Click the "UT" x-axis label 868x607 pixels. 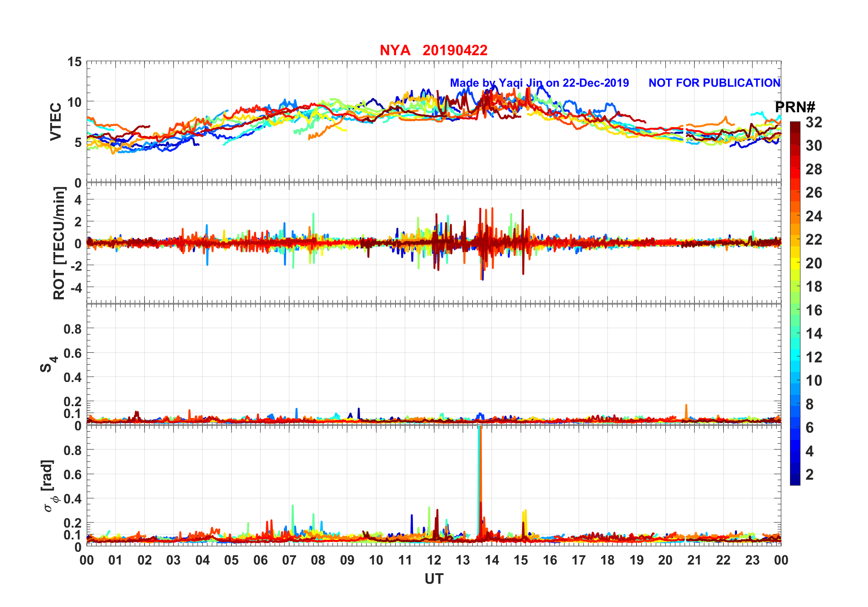click(434, 579)
